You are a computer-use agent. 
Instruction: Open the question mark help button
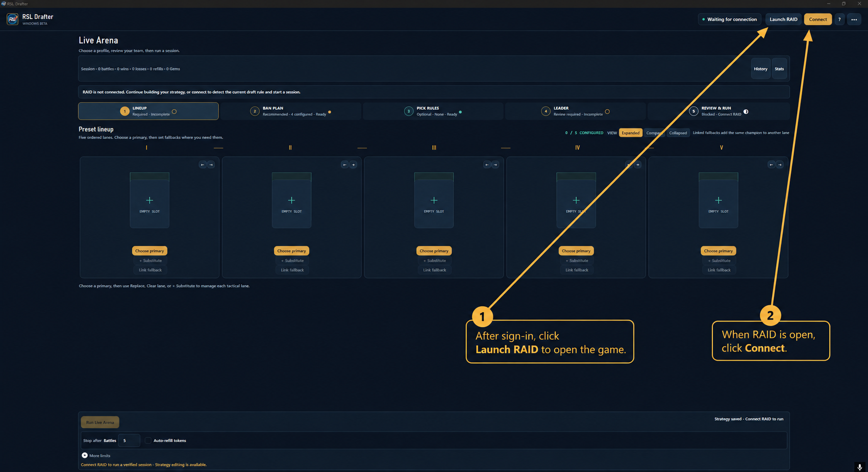[x=839, y=19]
